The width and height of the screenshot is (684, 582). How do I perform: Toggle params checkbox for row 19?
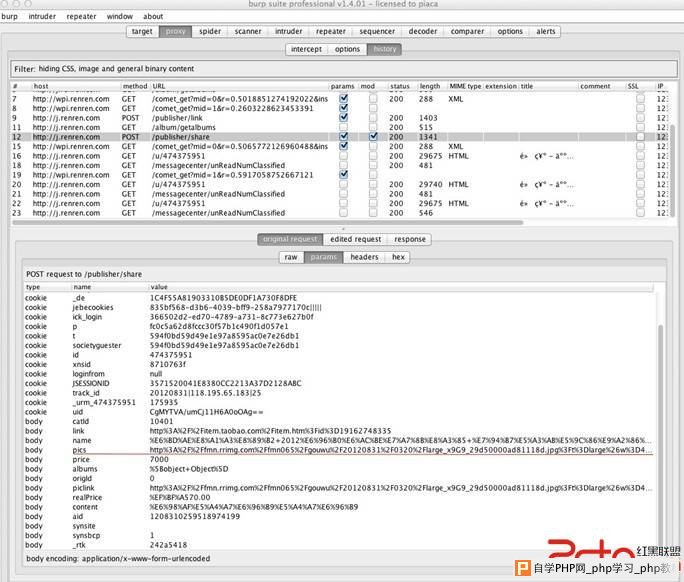pos(344,175)
